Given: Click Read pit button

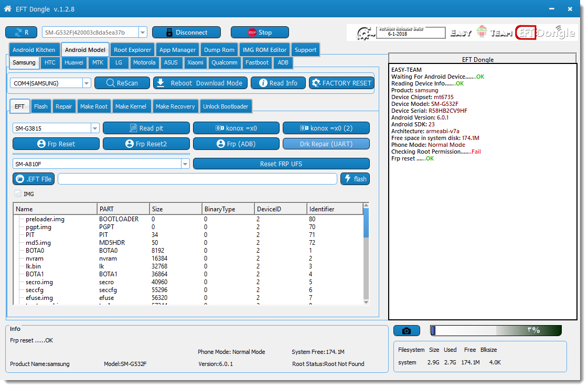Looking at the screenshot, I should 146,128.
